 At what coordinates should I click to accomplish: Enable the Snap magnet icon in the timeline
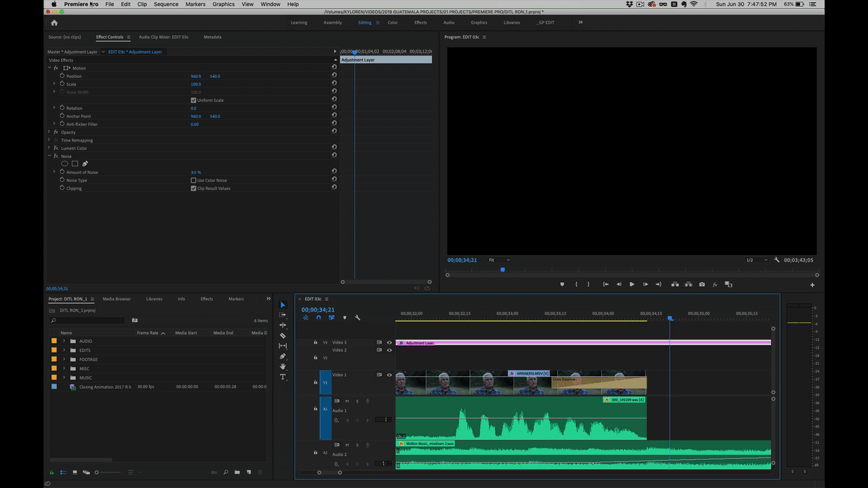coord(318,318)
